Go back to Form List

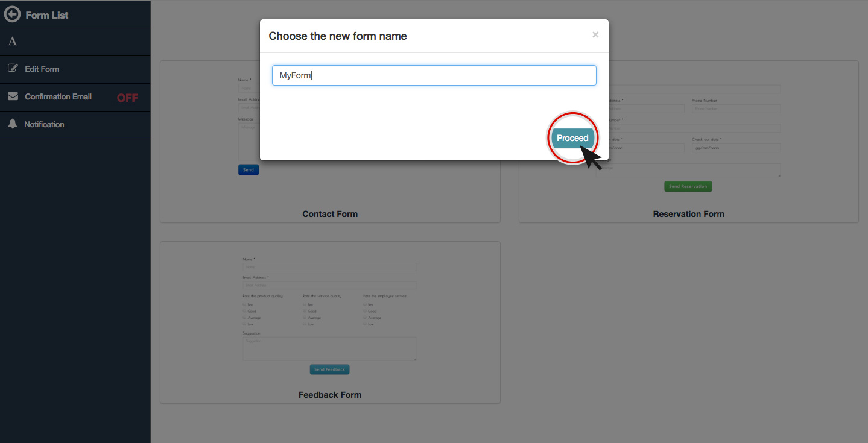point(47,15)
